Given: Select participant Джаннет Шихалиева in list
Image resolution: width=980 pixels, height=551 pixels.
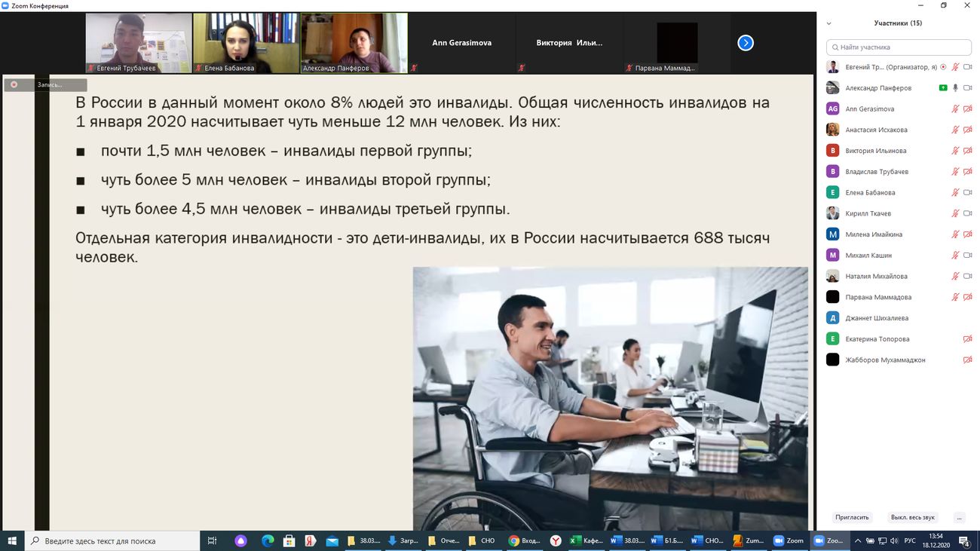Looking at the screenshot, I should coord(877,318).
